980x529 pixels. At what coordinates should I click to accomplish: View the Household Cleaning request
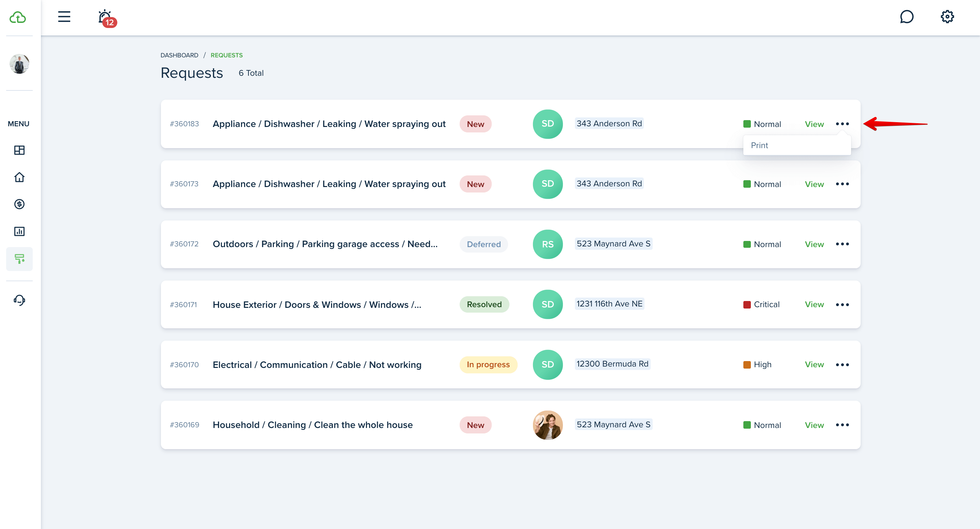pos(814,425)
